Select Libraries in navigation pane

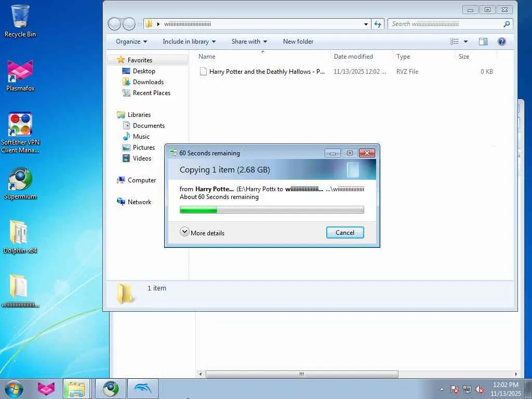(139, 115)
